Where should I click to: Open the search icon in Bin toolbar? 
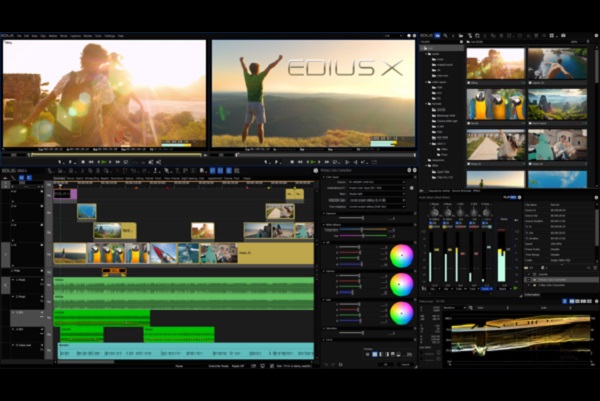[445, 36]
